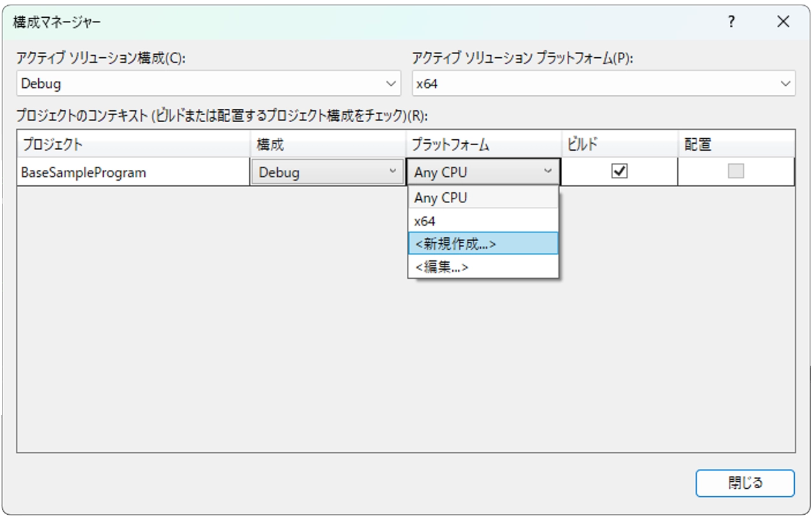Select <新規作成...> from the platform list

click(483, 243)
